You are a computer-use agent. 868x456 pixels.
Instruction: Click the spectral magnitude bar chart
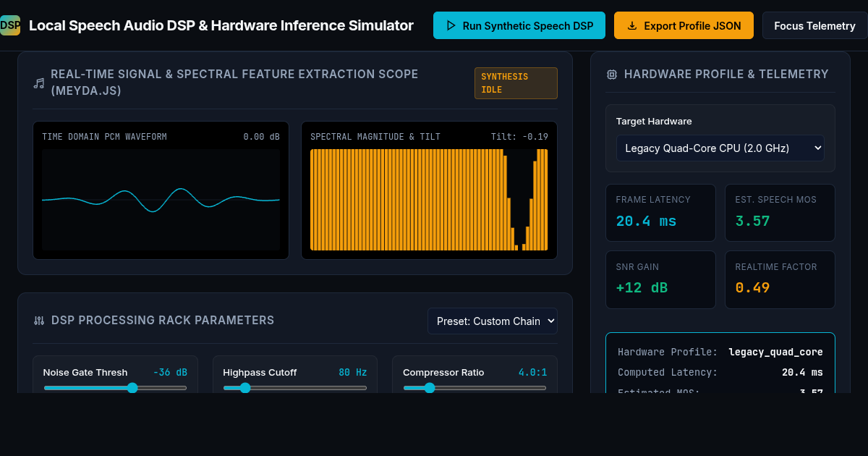click(429, 200)
